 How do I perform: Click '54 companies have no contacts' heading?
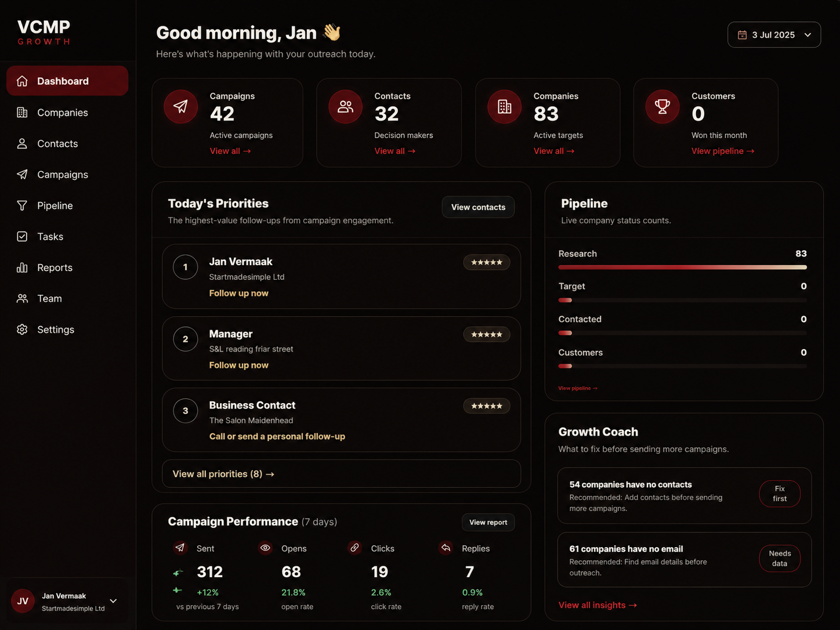631,484
